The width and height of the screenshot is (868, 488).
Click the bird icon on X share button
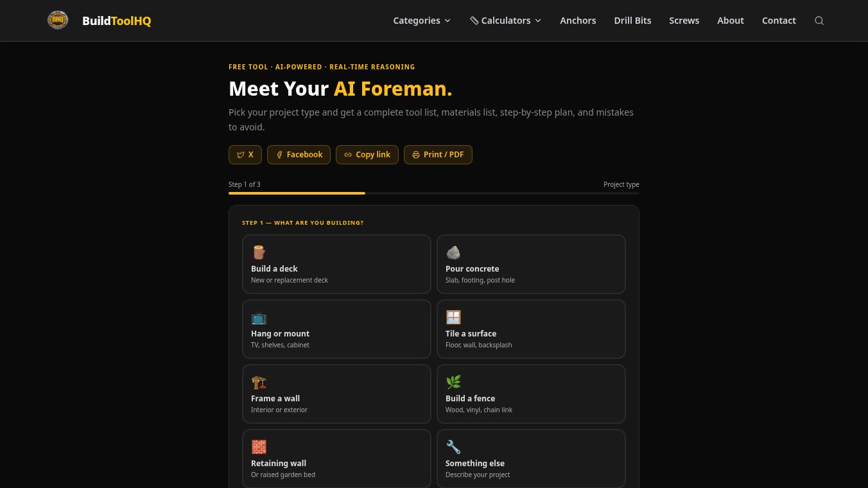pyautogui.click(x=241, y=155)
